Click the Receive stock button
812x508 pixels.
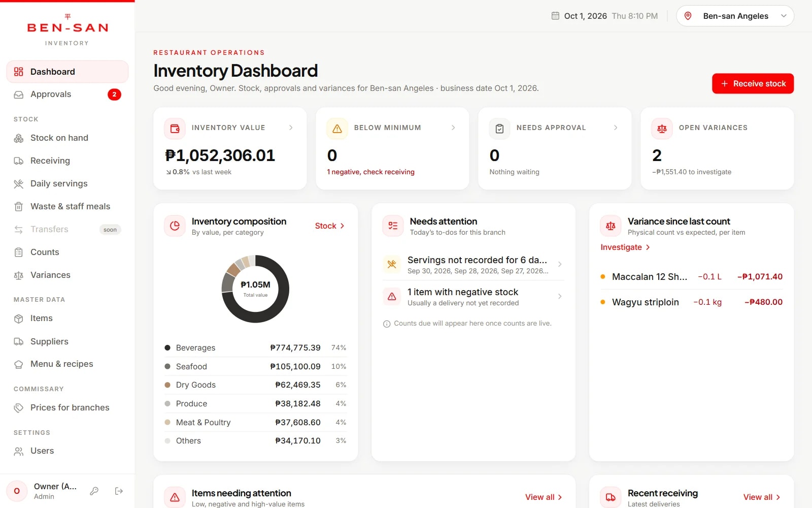point(753,84)
